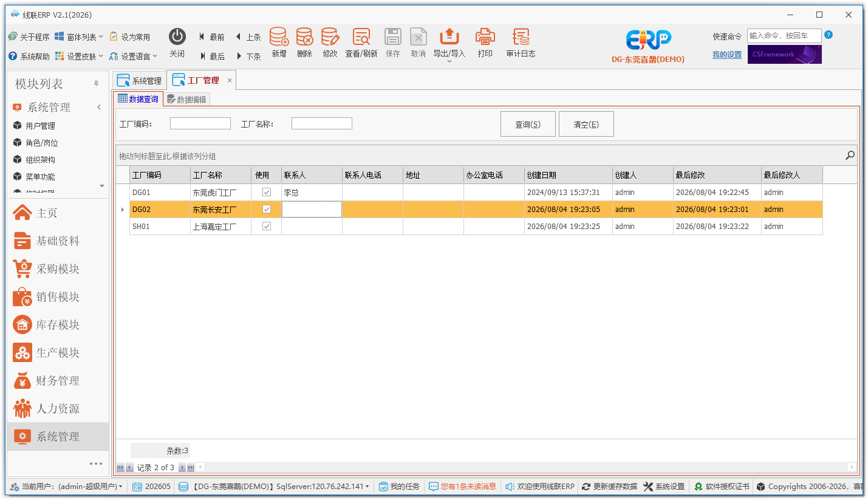Open the 主页 navigation group
The image size is (868, 500).
[58, 213]
